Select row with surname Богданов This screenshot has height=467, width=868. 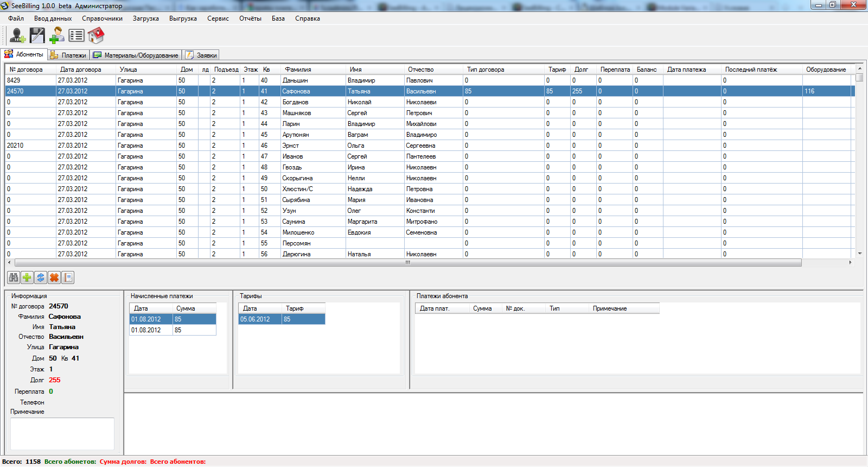[430, 102]
